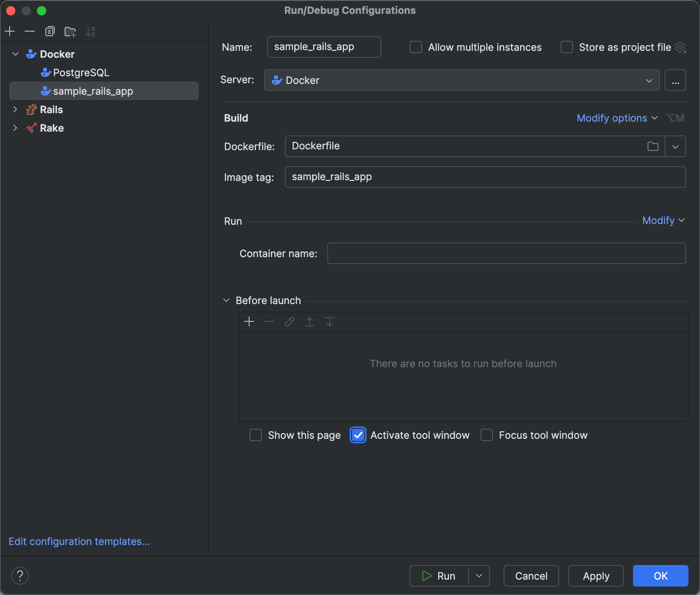The height and width of the screenshot is (595, 700).
Task: Add a before launch task
Action: point(249,321)
